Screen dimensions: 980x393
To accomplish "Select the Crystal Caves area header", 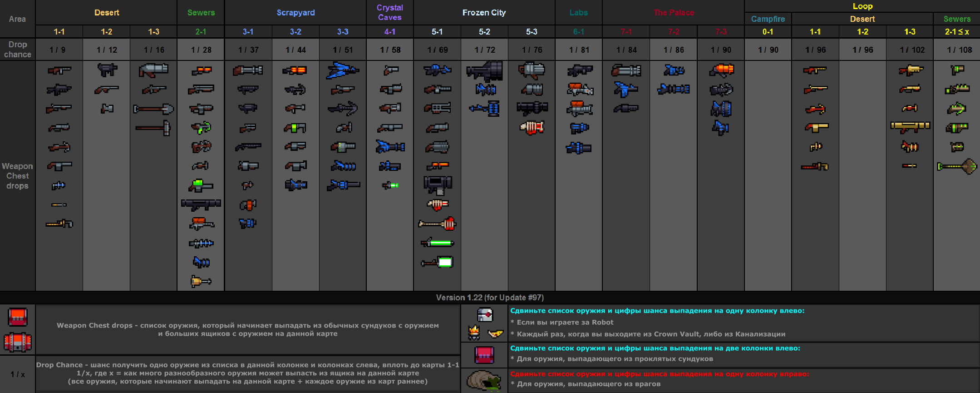I will (390, 13).
